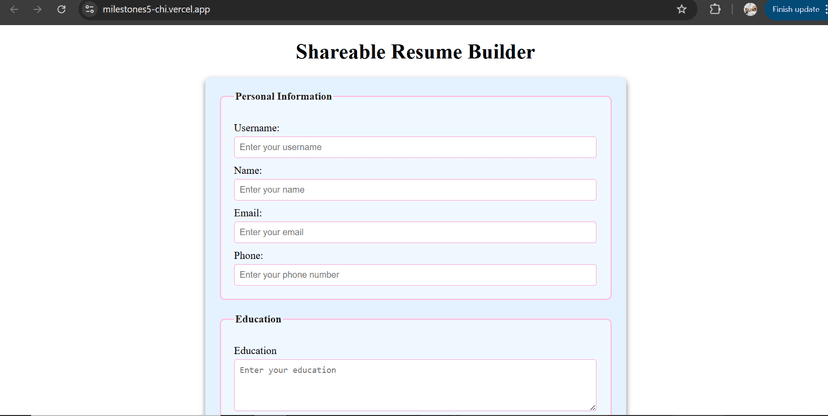Open the browser extensions puzzle icon

pyautogui.click(x=715, y=10)
